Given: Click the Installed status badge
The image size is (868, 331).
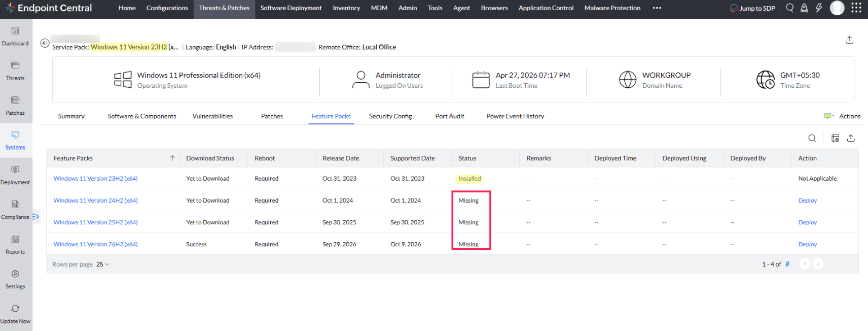Looking at the screenshot, I should click(469, 179).
